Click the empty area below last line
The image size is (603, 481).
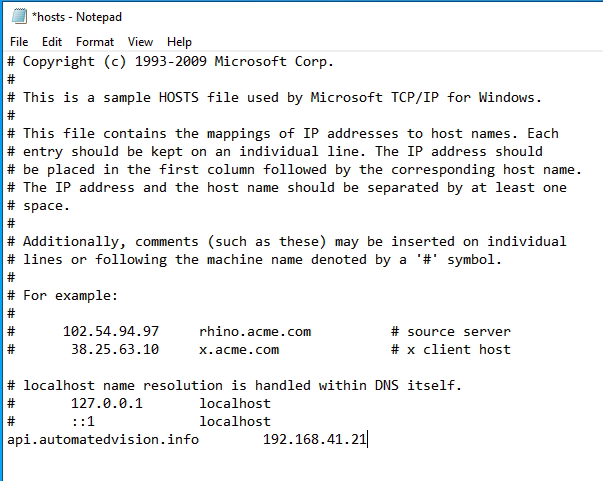300,465
